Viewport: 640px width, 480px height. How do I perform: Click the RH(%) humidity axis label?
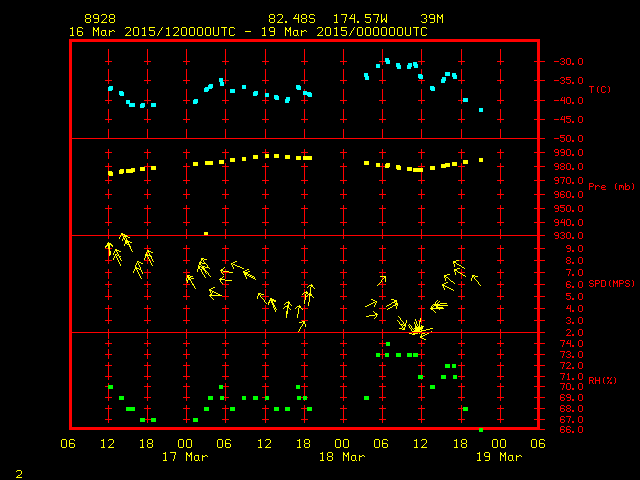coord(600,380)
